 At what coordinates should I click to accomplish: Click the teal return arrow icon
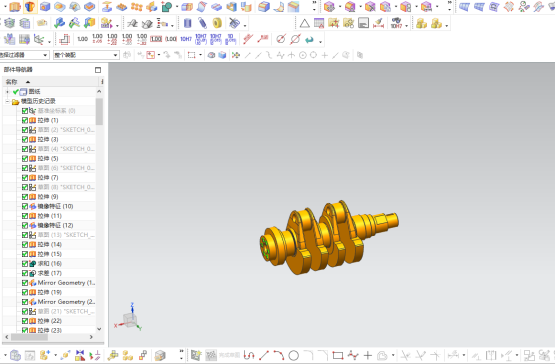(x=309, y=39)
